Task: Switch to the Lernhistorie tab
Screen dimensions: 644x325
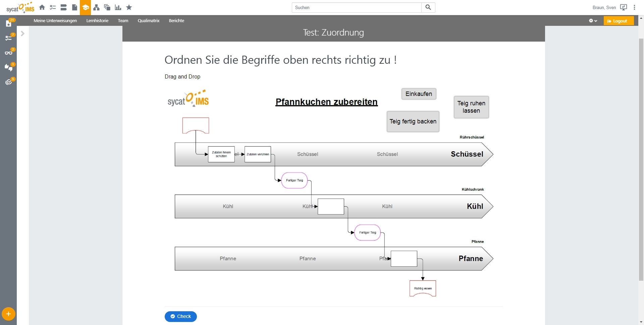Action: (97, 21)
